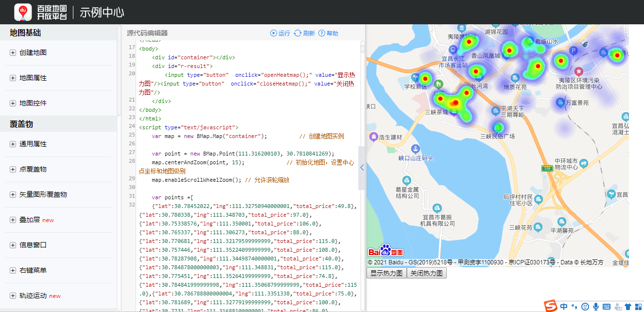Click the blue parking P marker on map

tap(574, 51)
